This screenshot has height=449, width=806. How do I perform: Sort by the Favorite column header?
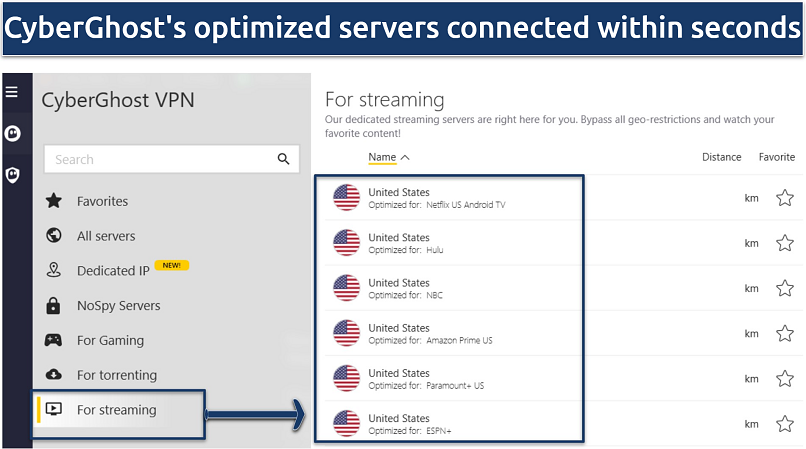click(x=776, y=157)
